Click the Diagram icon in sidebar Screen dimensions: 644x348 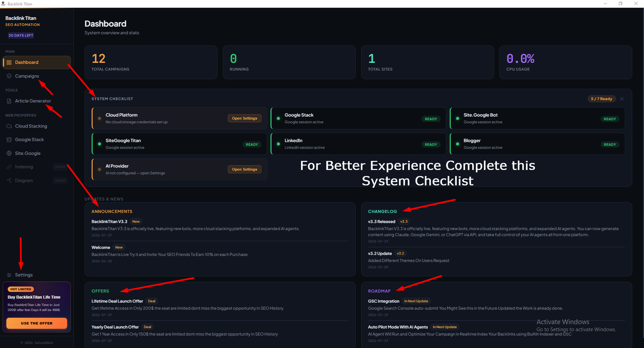click(x=9, y=180)
